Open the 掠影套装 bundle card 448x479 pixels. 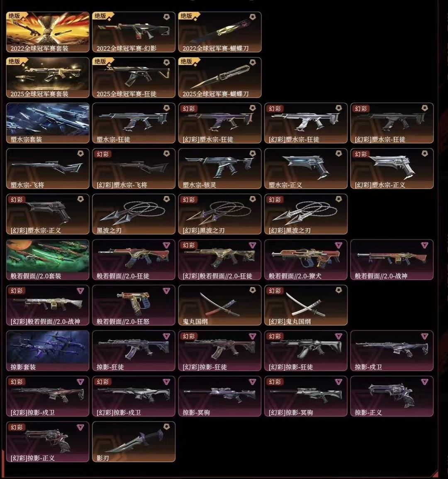pyautogui.click(x=48, y=351)
